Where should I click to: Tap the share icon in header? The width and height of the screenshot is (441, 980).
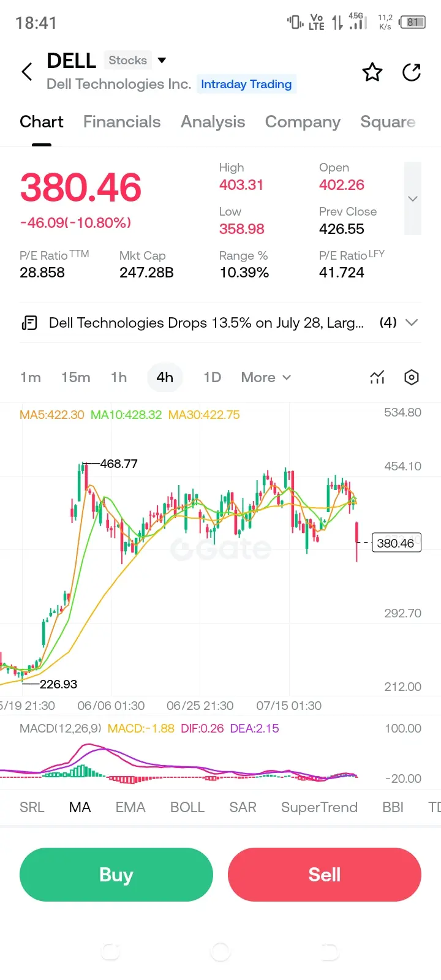(x=412, y=72)
